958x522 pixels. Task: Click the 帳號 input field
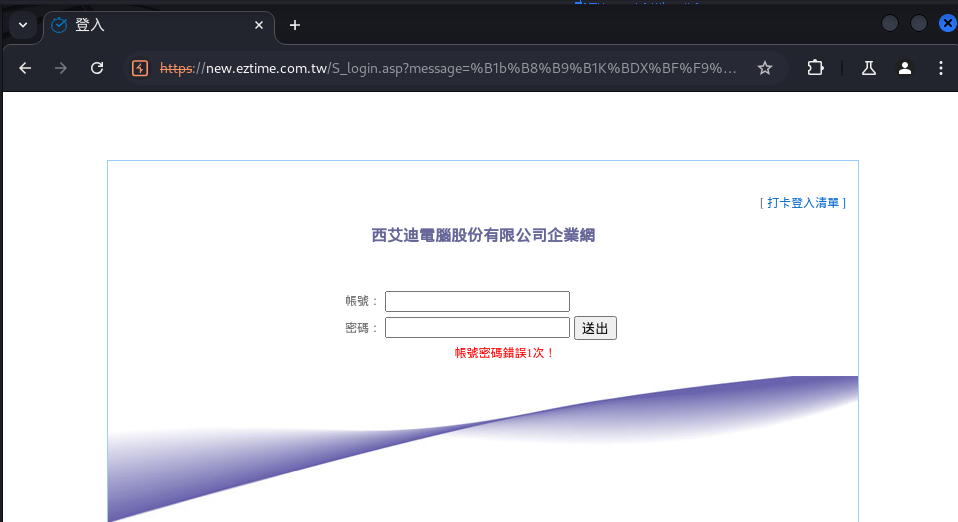477,301
